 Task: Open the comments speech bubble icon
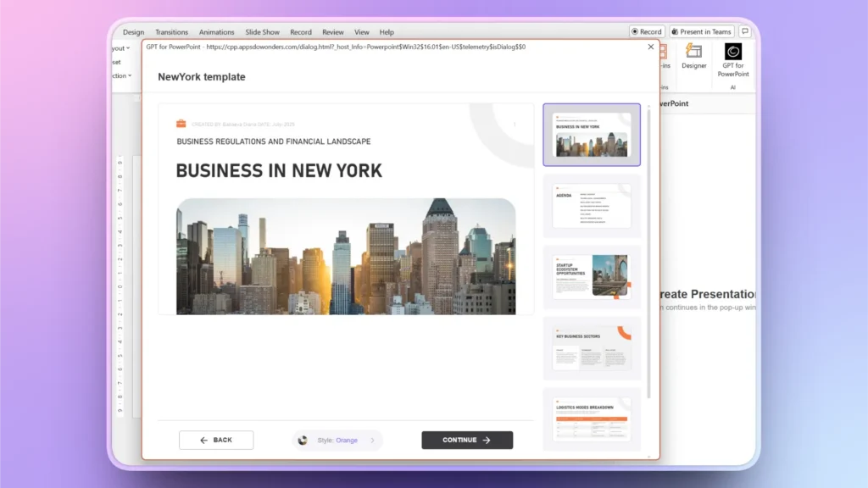(x=744, y=31)
